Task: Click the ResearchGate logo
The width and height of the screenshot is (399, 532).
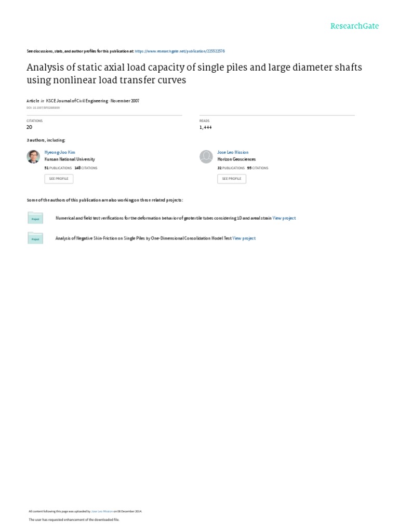Action: pyautogui.click(x=355, y=26)
